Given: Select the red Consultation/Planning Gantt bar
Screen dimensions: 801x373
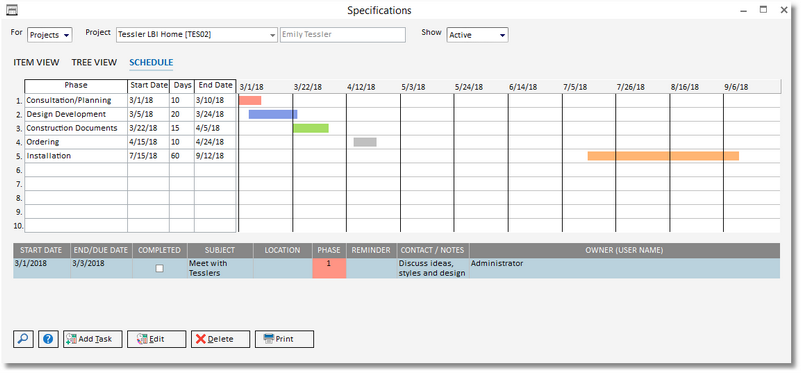Looking at the screenshot, I should (x=250, y=101).
